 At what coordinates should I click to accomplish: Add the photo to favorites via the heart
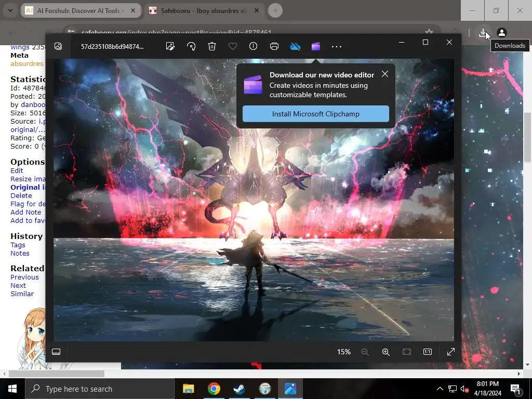pyautogui.click(x=233, y=46)
